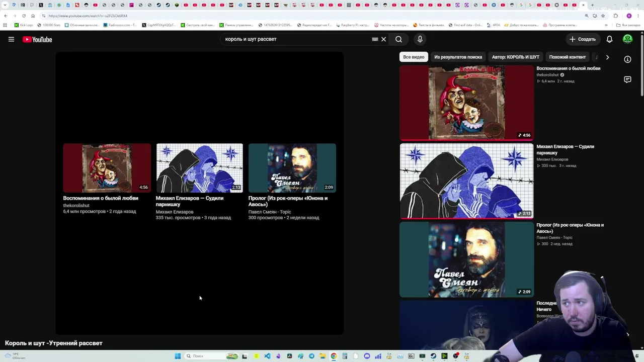Open sidebar title Михаил Елизаров — Судили парнишку
This screenshot has height=362, width=644.
(x=565, y=149)
